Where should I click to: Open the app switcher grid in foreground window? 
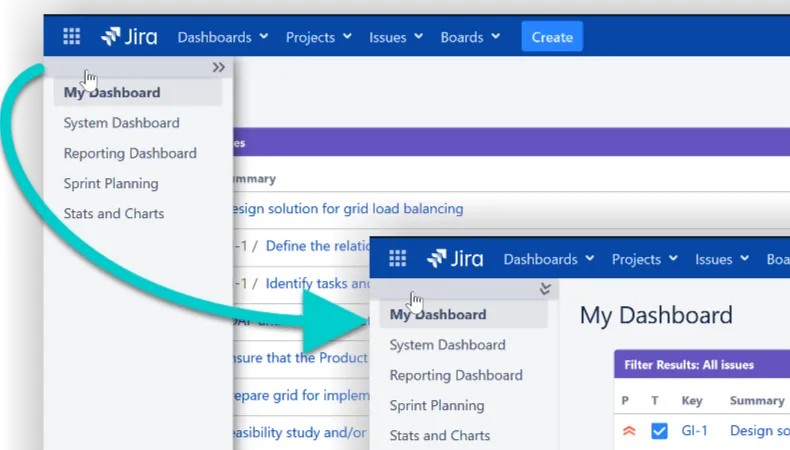397,259
